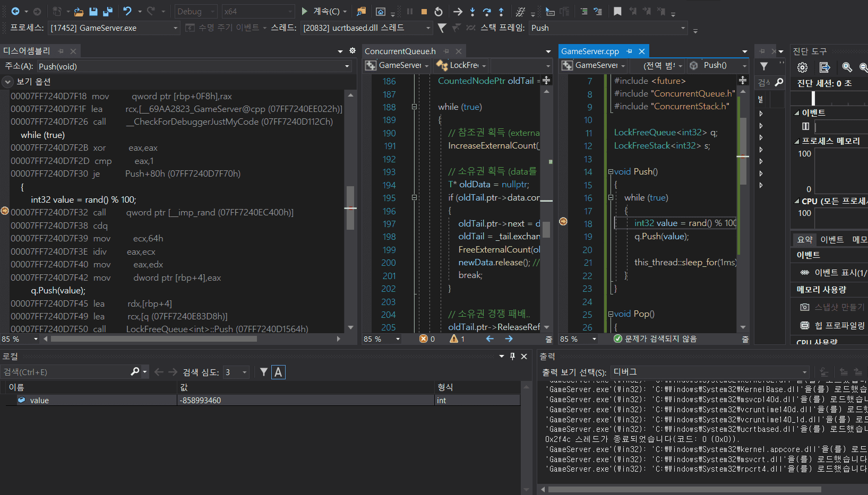This screenshot has width=868, height=495.
Task: Click the Step Into arrow icon
Action: pos(472,12)
